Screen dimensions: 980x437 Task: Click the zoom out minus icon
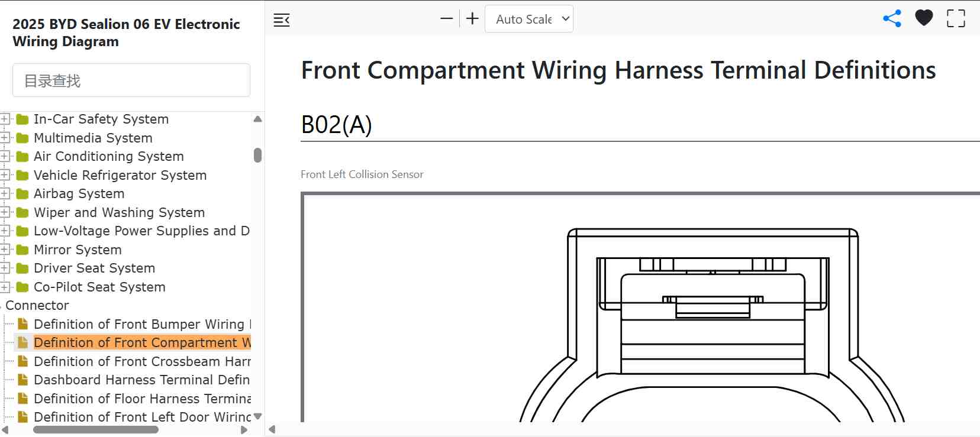click(447, 19)
